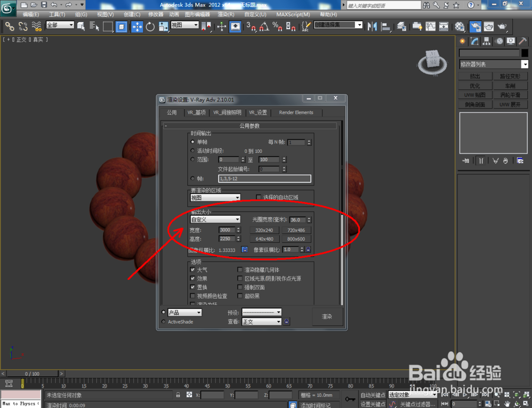Open the Select by Name tool
The width and height of the screenshot is (532, 408).
point(94,27)
